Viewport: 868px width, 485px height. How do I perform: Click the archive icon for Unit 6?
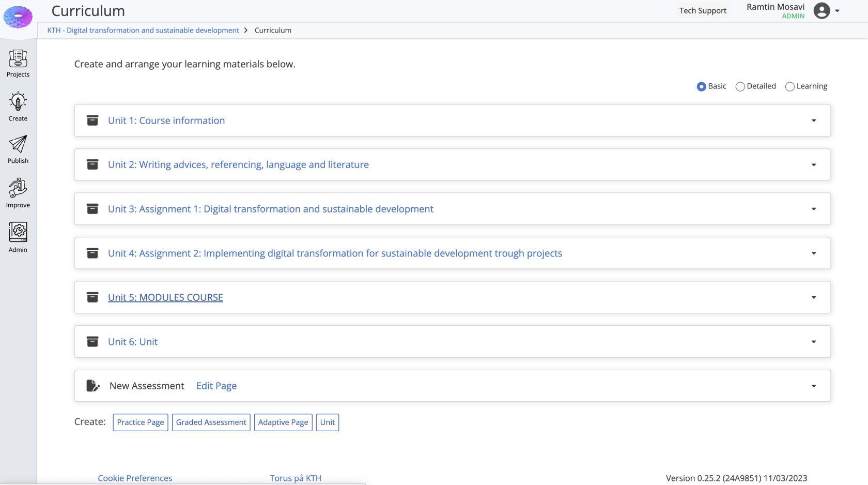[x=92, y=342]
